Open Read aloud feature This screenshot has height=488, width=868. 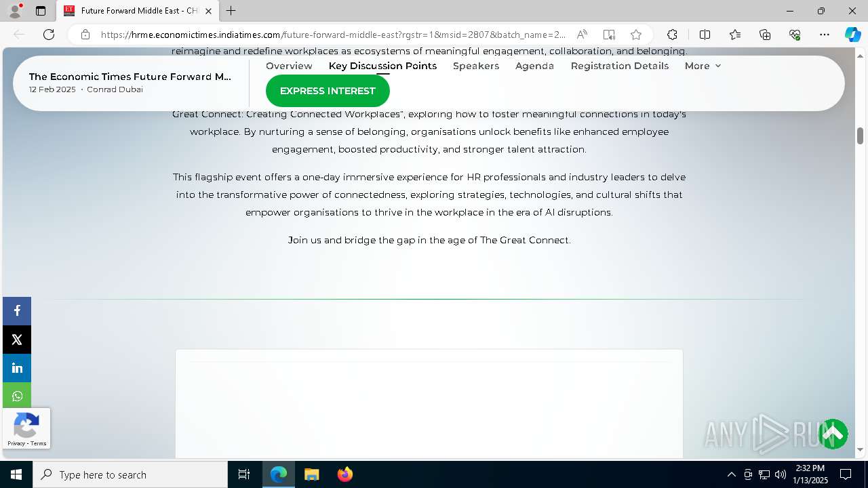[x=582, y=35]
